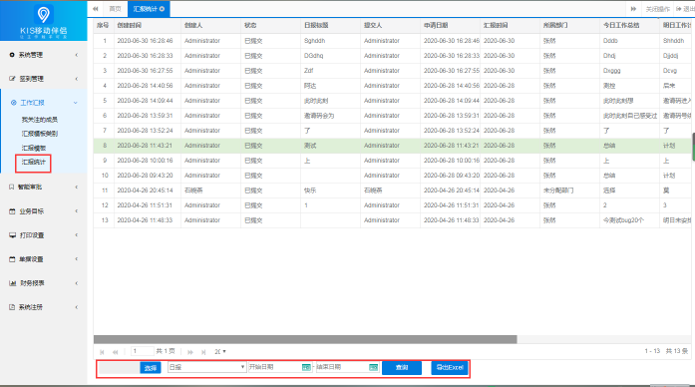Expand the 智能审批 menu chevron

click(x=77, y=187)
